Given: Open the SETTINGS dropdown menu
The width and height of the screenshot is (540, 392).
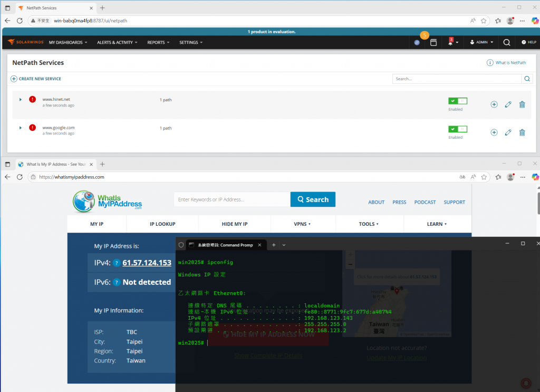Looking at the screenshot, I should coord(191,42).
